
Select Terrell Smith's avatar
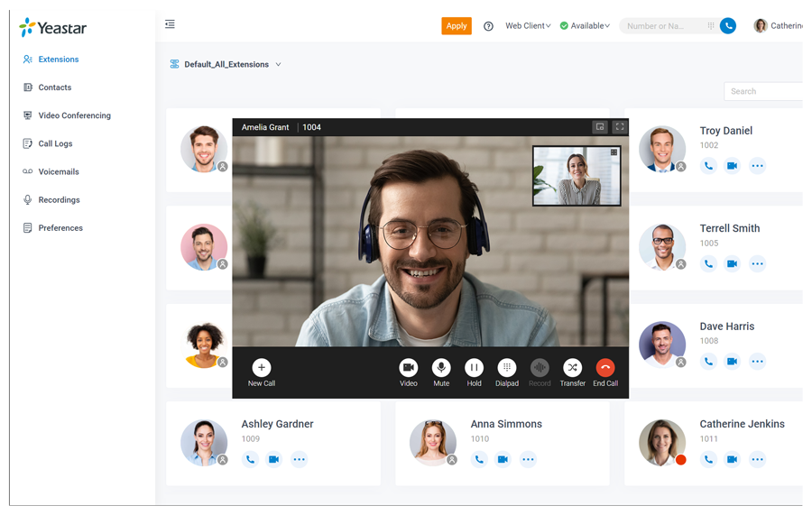(662, 247)
